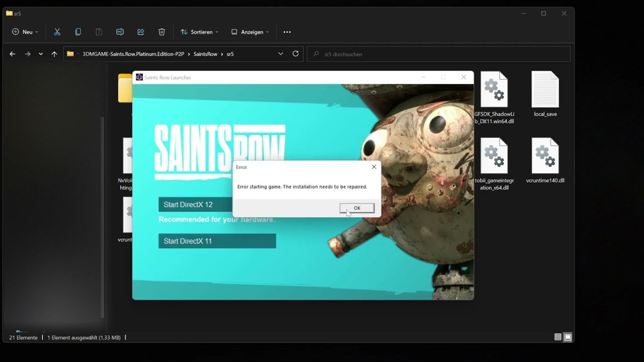Image resolution: width=644 pixels, height=362 pixels.
Task: Select 3DMGAME-Saints.Row.Platinum.Edition-P2P breadcrumb
Action: pos(133,54)
